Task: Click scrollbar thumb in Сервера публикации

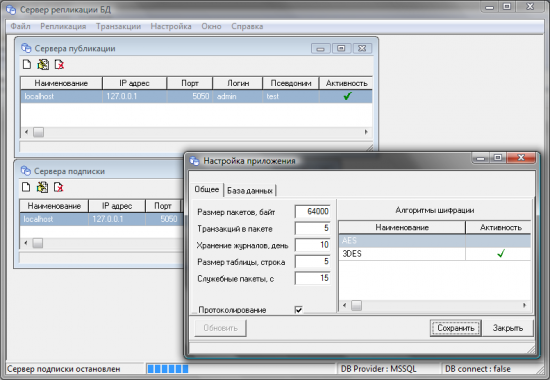Action: 38,132
